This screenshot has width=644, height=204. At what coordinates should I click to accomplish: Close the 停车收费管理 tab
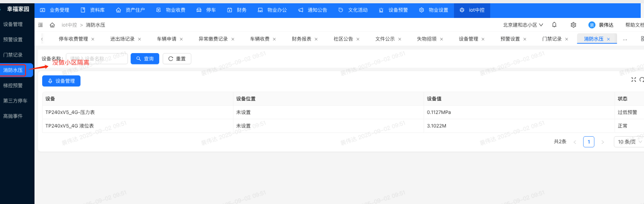coord(93,39)
